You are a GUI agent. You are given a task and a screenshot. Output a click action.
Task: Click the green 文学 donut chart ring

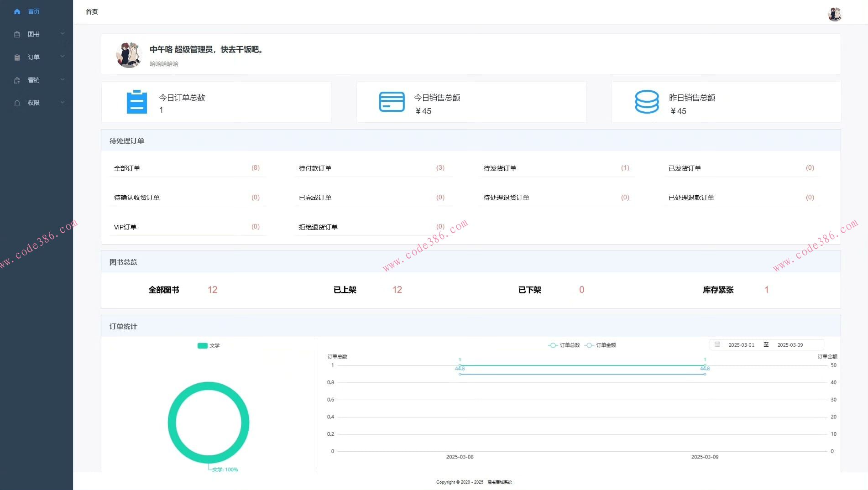172,422
